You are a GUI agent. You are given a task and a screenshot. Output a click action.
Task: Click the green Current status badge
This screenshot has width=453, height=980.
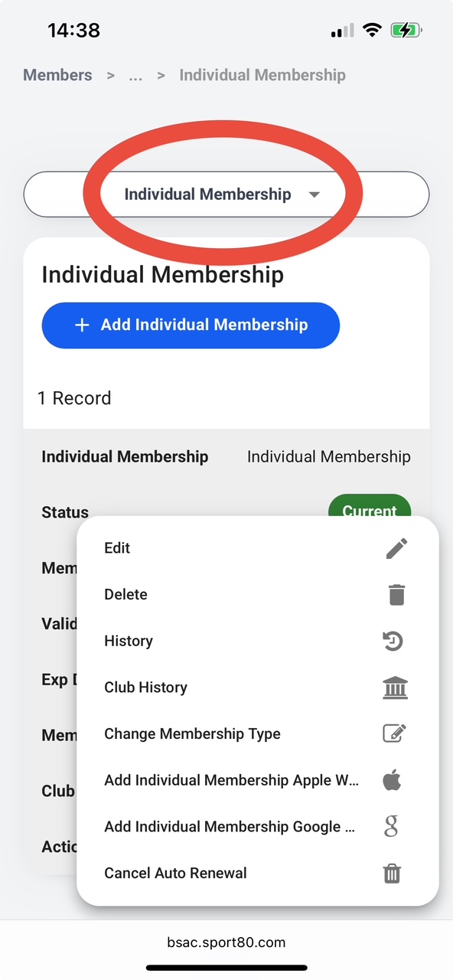click(x=370, y=510)
